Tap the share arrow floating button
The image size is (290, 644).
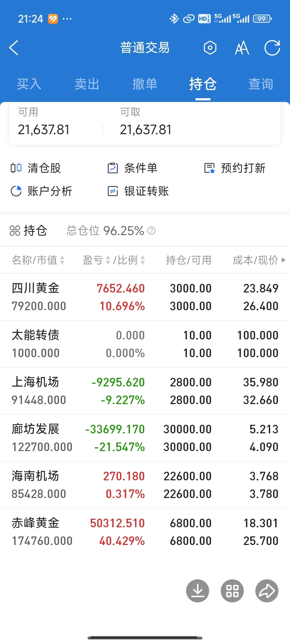pos(267,591)
